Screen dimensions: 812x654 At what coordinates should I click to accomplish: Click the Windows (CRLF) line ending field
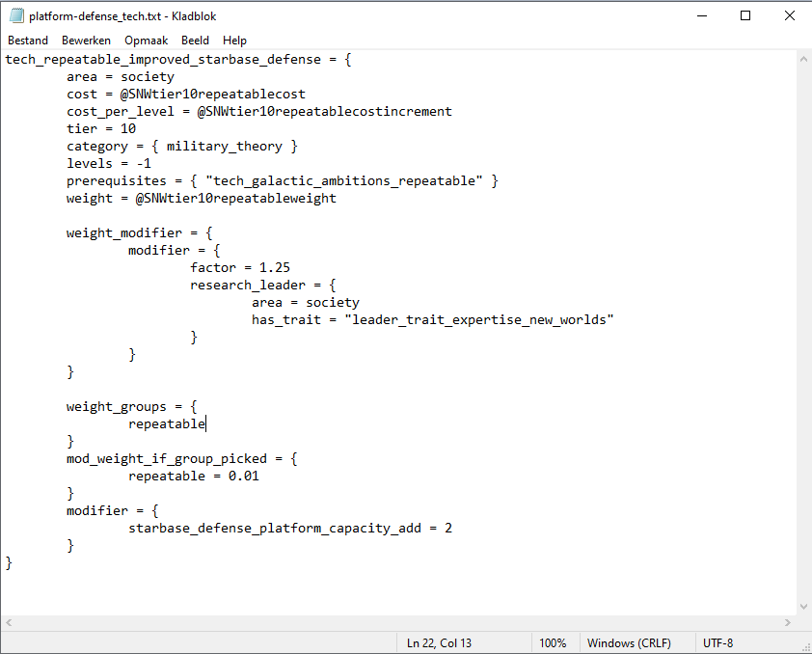629,643
